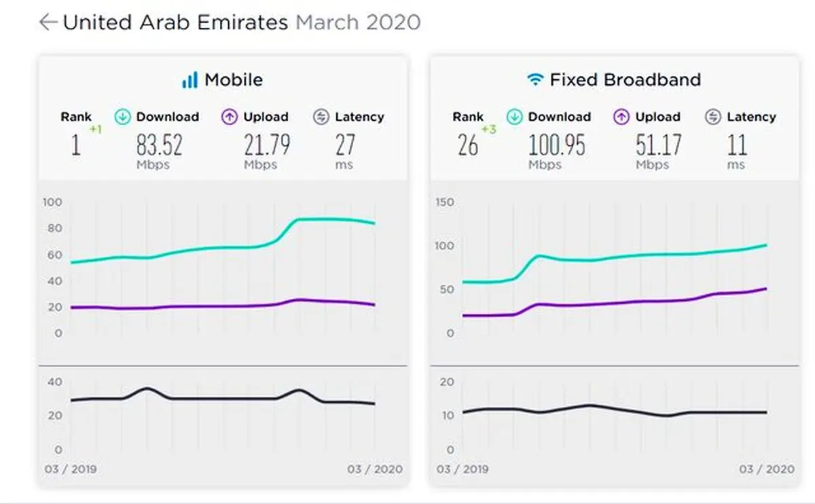Screen dimensions: 815x504
Task: Click the Mobile signal bars icon
Action: (x=189, y=80)
